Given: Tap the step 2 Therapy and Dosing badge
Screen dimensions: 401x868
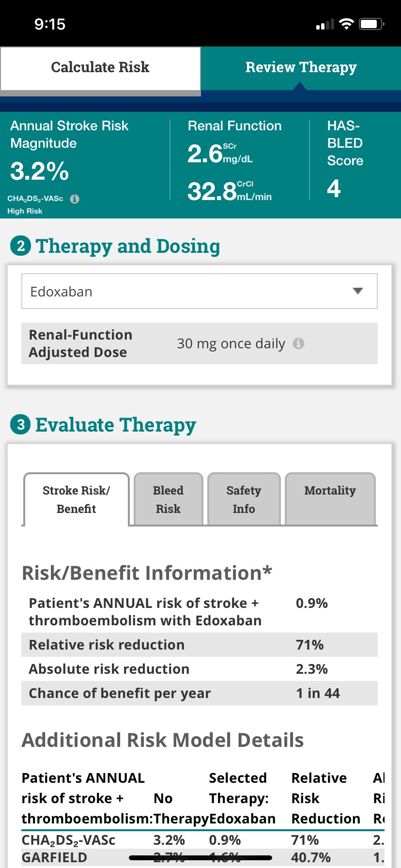Looking at the screenshot, I should tap(20, 246).
